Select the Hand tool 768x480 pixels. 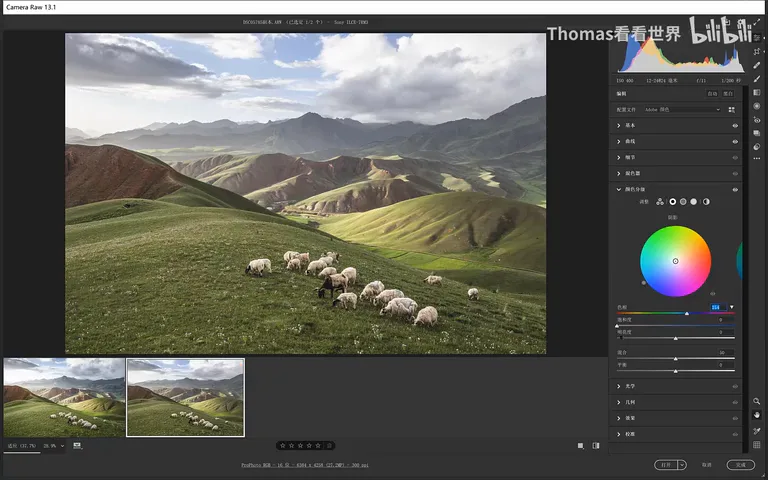click(757, 415)
